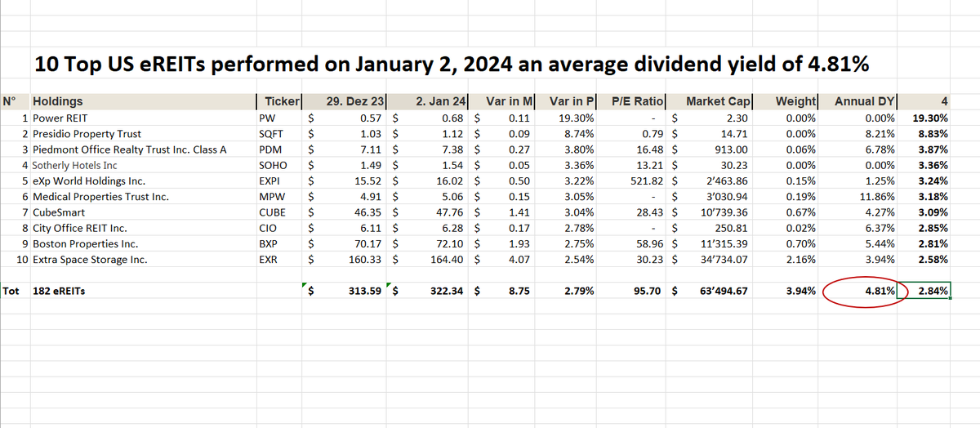
Task: Select the Power REIT holdings cell
Action: 143,118
